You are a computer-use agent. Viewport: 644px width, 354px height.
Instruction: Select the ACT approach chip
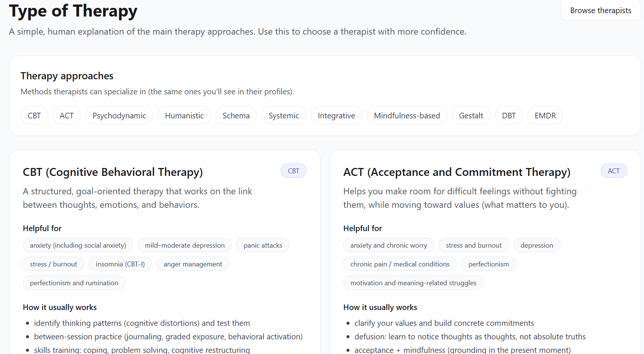[67, 115]
